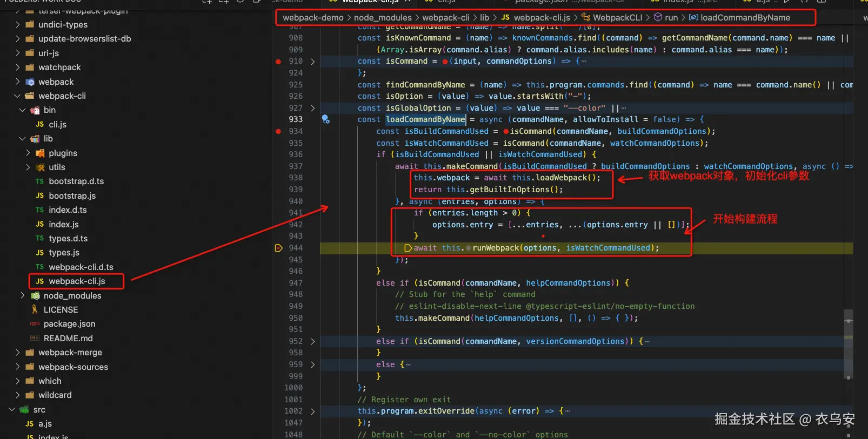Unfold the collapsed block at line 910
The width and height of the screenshot is (868, 439).
pyautogui.click(x=312, y=62)
